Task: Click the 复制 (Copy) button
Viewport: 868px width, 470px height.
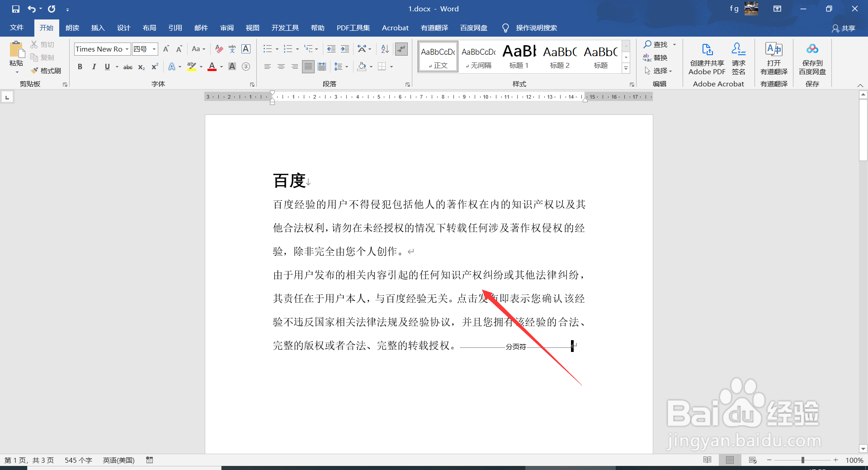Action: [x=42, y=57]
